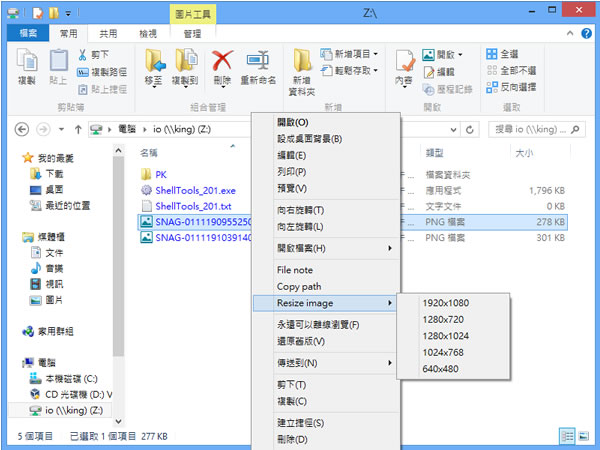Pick 640x480 resize option

pyautogui.click(x=453, y=368)
